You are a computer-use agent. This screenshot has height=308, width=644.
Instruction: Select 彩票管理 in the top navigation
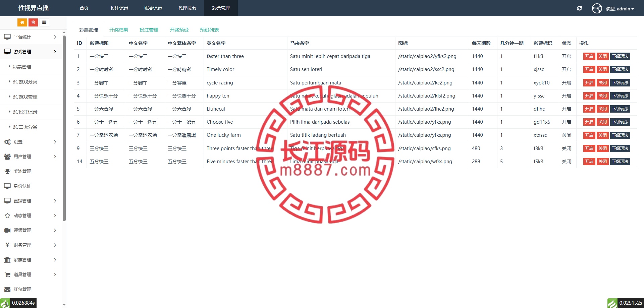pyautogui.click(x=221, y=8)
